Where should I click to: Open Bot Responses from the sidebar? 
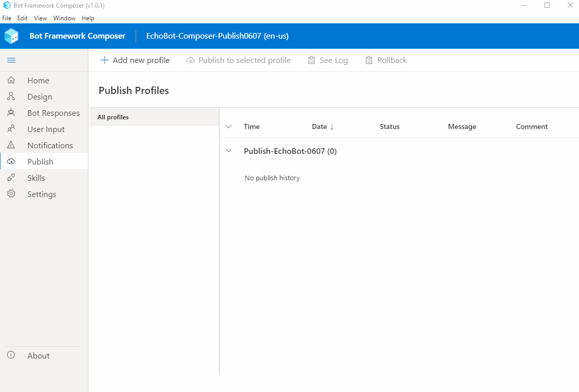point(11,113)
